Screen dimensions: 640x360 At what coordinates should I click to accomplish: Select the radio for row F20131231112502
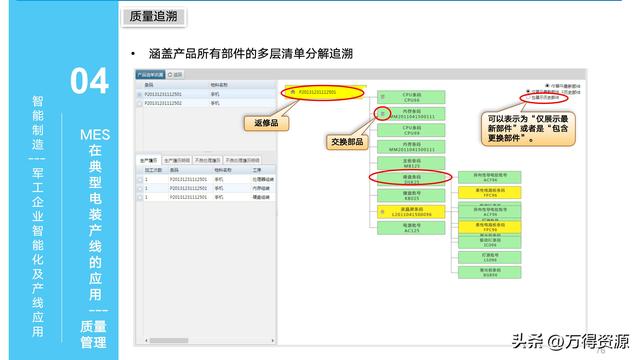[x=140, y=104]
